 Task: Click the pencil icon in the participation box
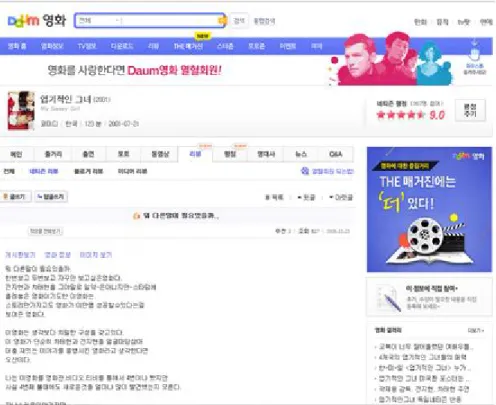(392, 302)
